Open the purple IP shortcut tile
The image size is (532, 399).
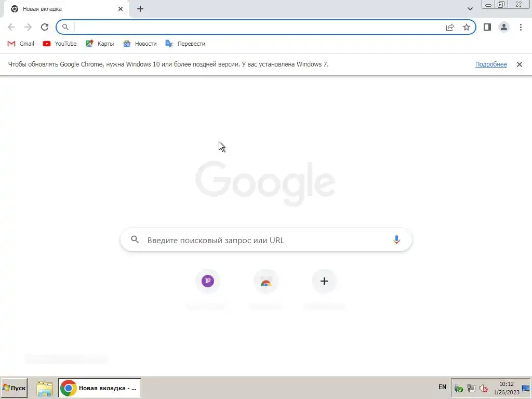[x=208, y=281]
